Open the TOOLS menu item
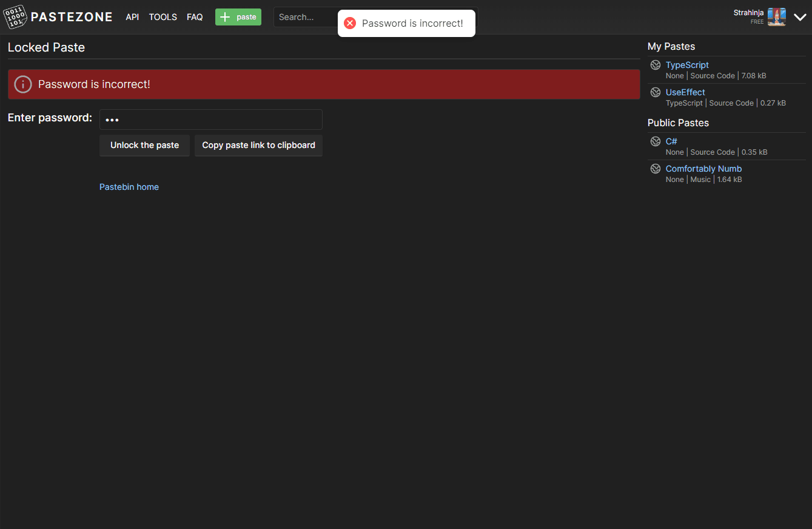The image size is (812, 529). point(163,17)
